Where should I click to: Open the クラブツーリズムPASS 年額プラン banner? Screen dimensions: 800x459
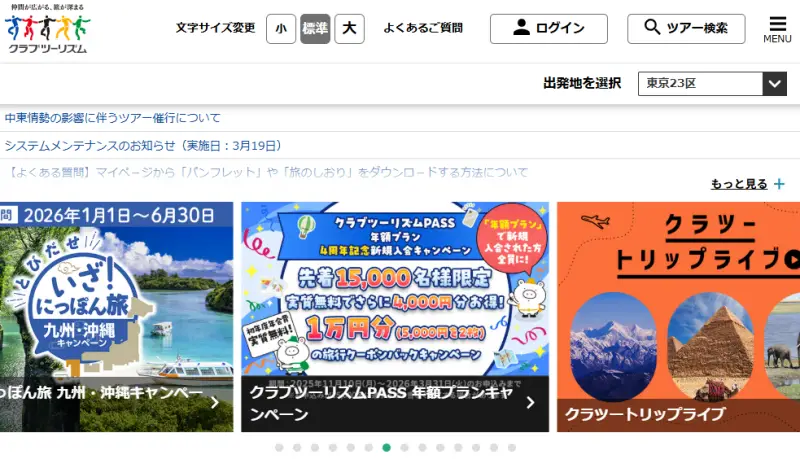coord(395,317)
